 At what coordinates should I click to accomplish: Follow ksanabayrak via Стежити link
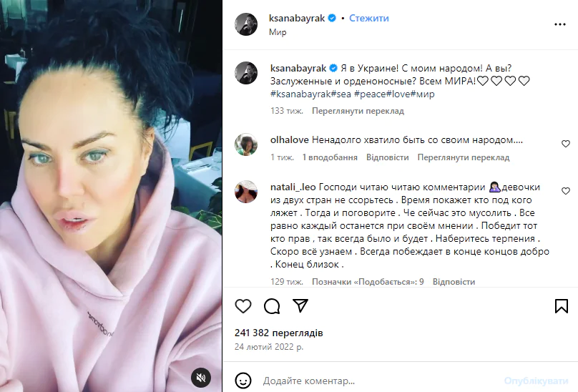point(369,18)
